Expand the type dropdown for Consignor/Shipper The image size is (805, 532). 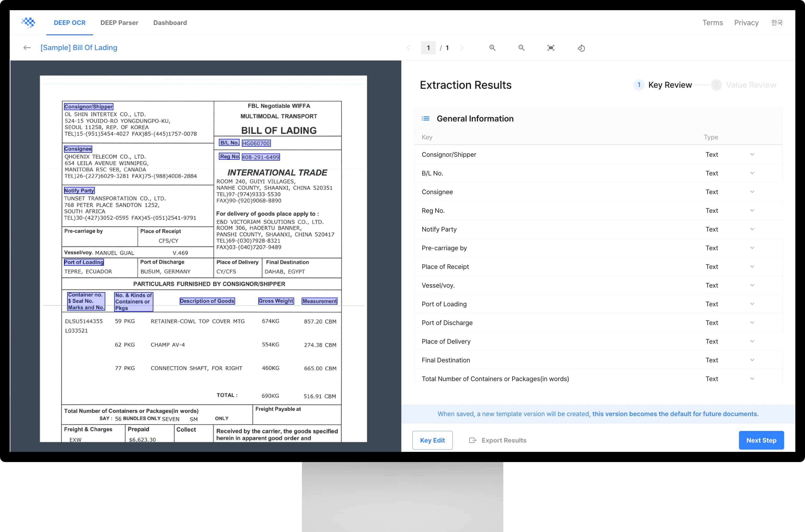click(x=752, y=154)
